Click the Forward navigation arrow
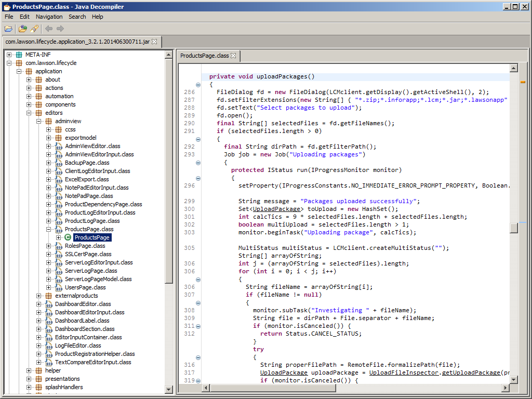The height and width of the screenshot is (399, 532). (x=60, y=29)
